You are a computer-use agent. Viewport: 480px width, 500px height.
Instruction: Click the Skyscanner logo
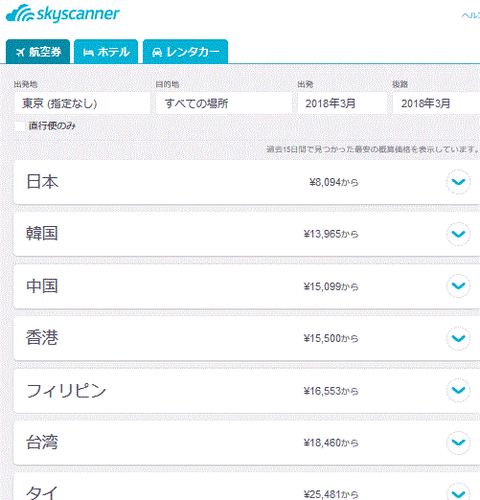[63, 13]
